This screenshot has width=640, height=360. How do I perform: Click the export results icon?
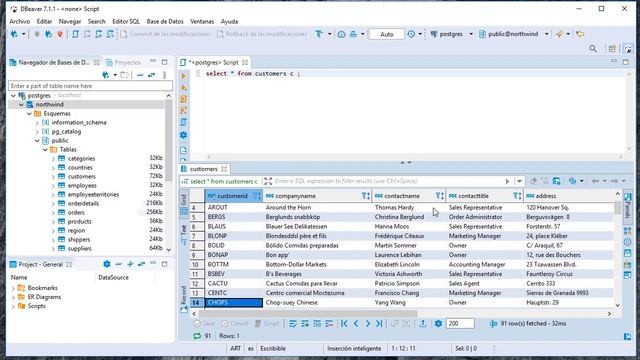(x=423, y=324)
